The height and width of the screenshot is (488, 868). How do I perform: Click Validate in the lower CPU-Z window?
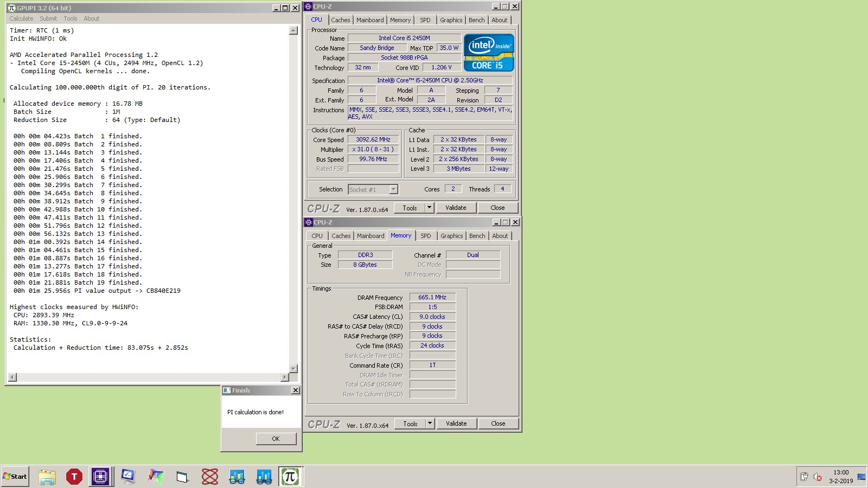pyautogui.click(x=456, y=423)
